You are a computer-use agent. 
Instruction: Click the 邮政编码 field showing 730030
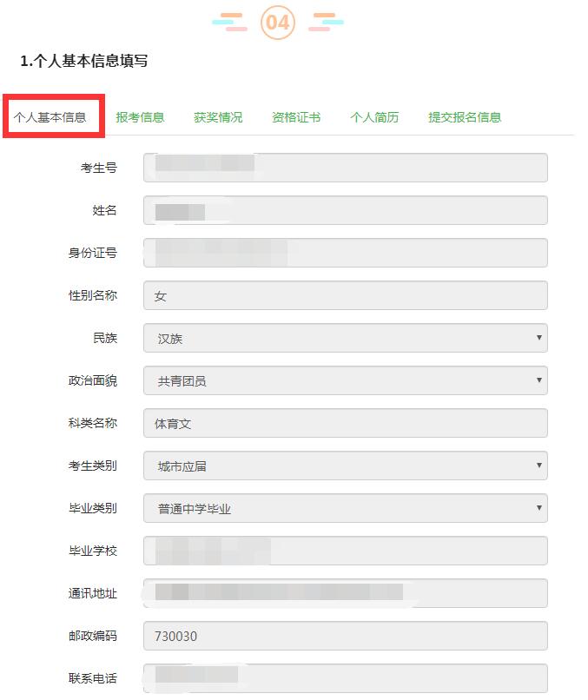click(345, 636)
